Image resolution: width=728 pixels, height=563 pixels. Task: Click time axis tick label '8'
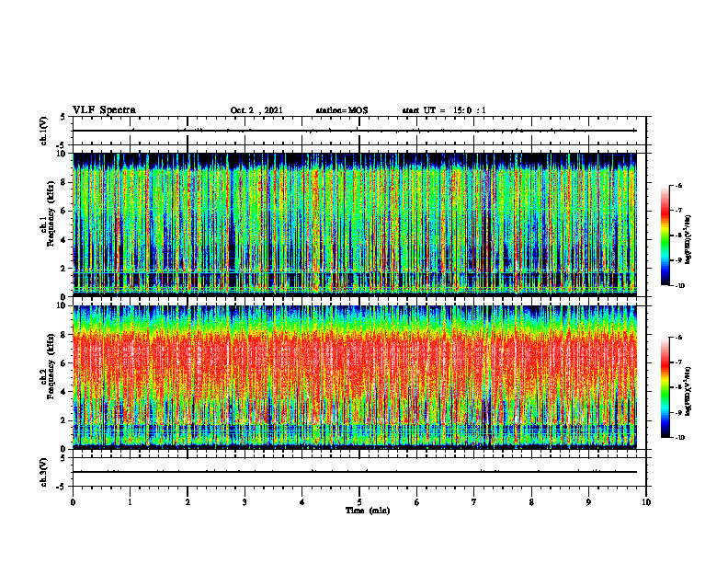[x=531, y=502]
